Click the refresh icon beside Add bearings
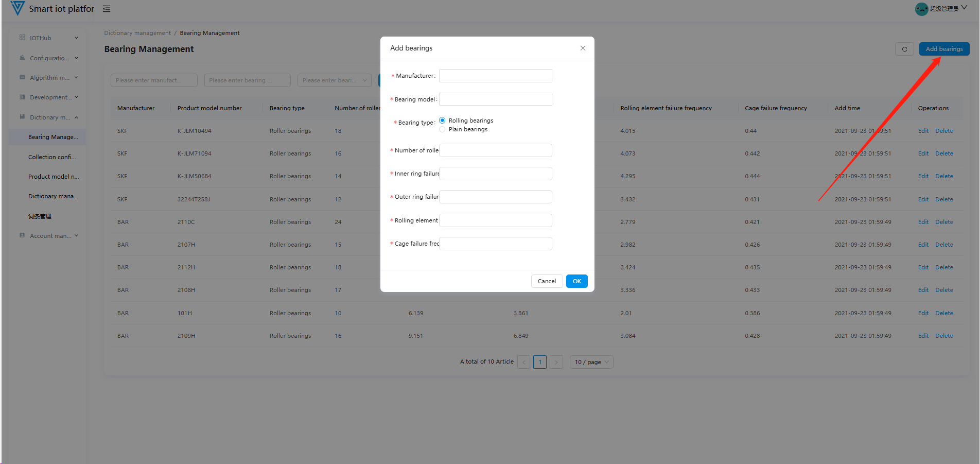The width and height of the screenshot is (980, 464). pyautogui.click(x=904, y=49)
